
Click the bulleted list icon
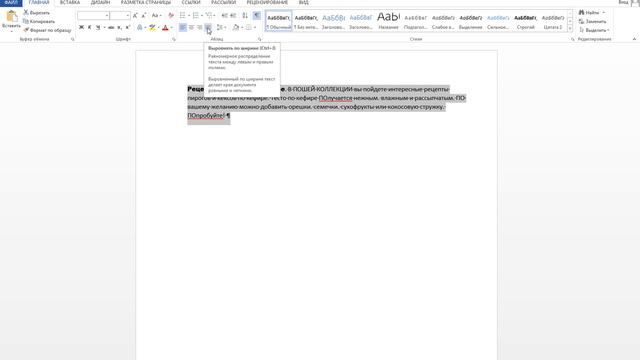pos(182,16)
